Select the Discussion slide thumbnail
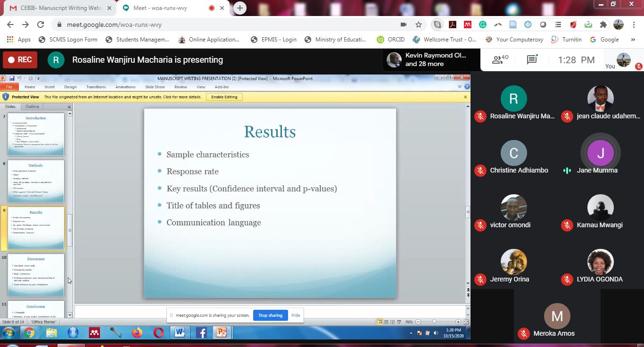 click(36, 275)
